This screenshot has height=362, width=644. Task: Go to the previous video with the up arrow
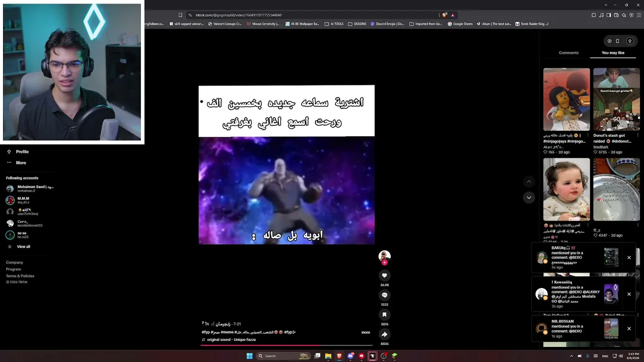coord(528,181)
